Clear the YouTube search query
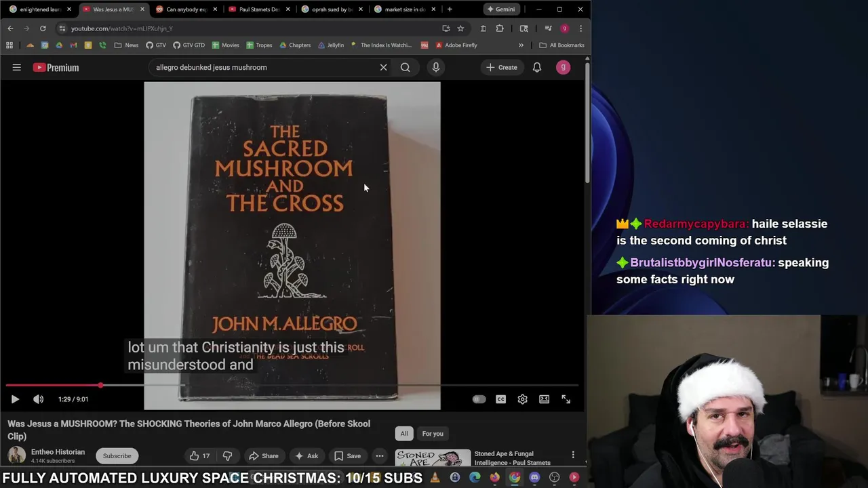 click(383, 67)
